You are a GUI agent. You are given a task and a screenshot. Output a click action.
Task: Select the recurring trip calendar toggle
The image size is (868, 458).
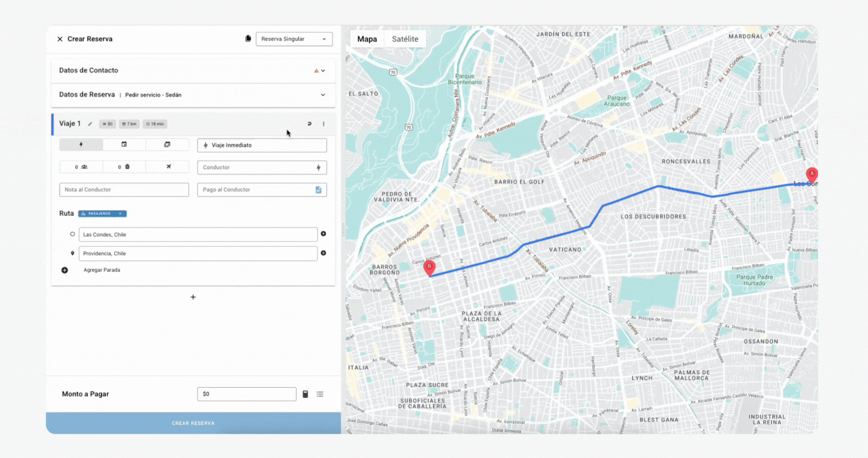point(167,145)
